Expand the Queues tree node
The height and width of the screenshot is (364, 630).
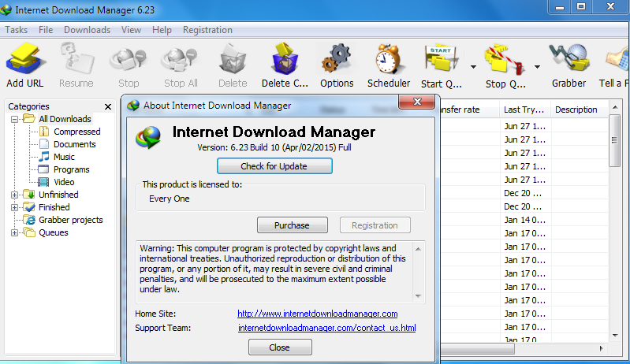[x=14, y=232]
